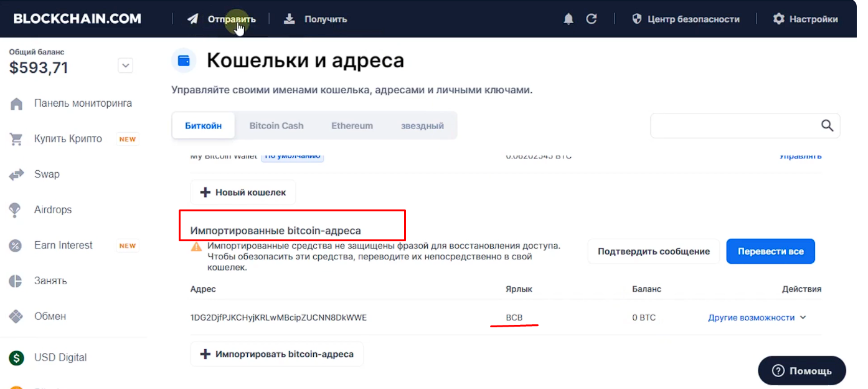The height and width of the screenshot is (389, 868).
Task: Click the wallet icon next to page title
Action: [184, 60]
